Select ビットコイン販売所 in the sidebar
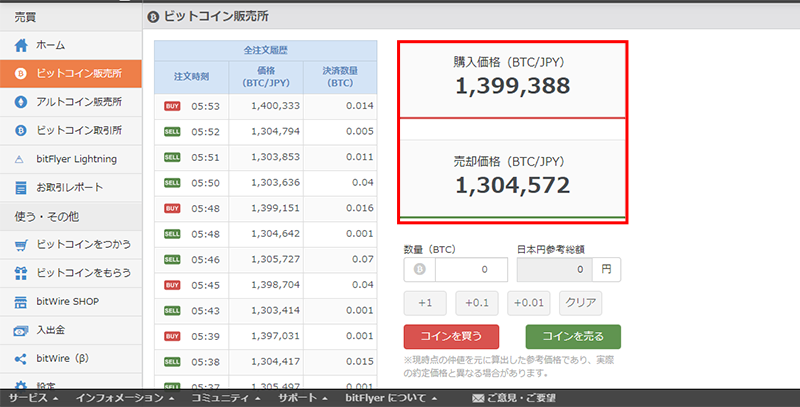This screenshot has height=407, width=800. click(x=71, y=73)
